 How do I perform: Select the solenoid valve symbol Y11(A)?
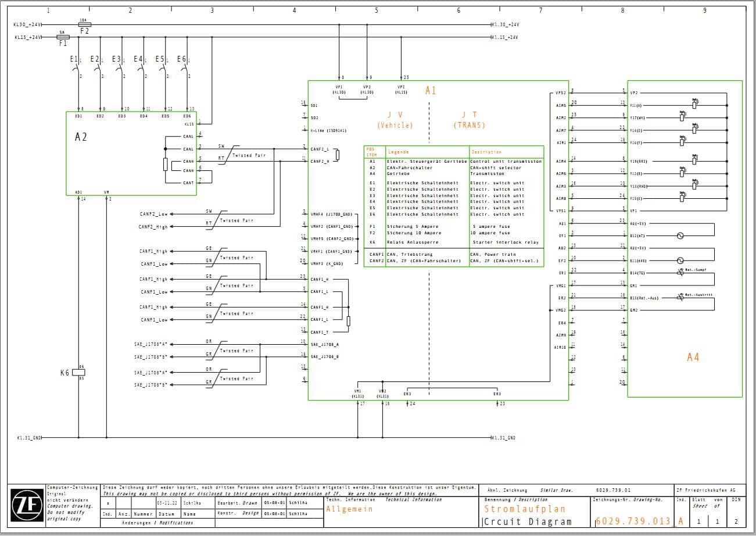pos(695,105)
